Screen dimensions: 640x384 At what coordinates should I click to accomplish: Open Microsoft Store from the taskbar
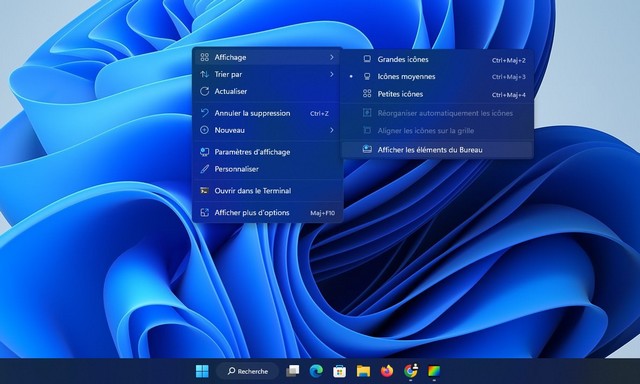pyautogui.click(x=339, y=371)
